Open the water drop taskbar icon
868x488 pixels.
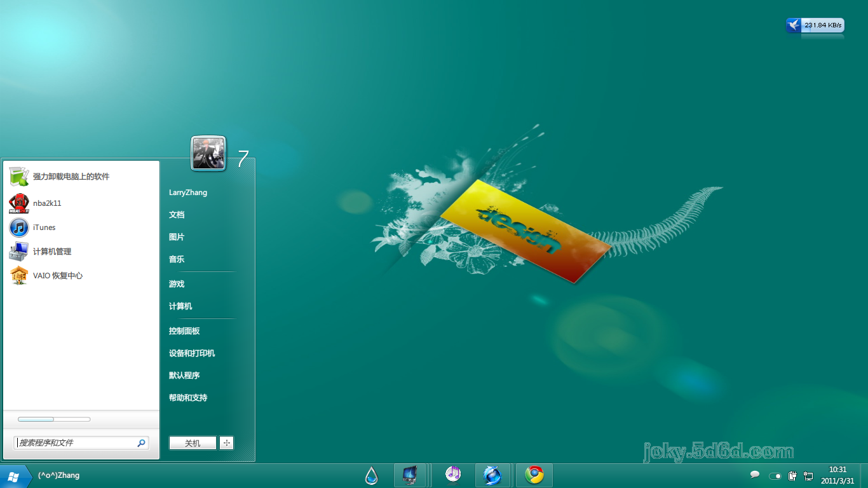click(x=371, y=475)
